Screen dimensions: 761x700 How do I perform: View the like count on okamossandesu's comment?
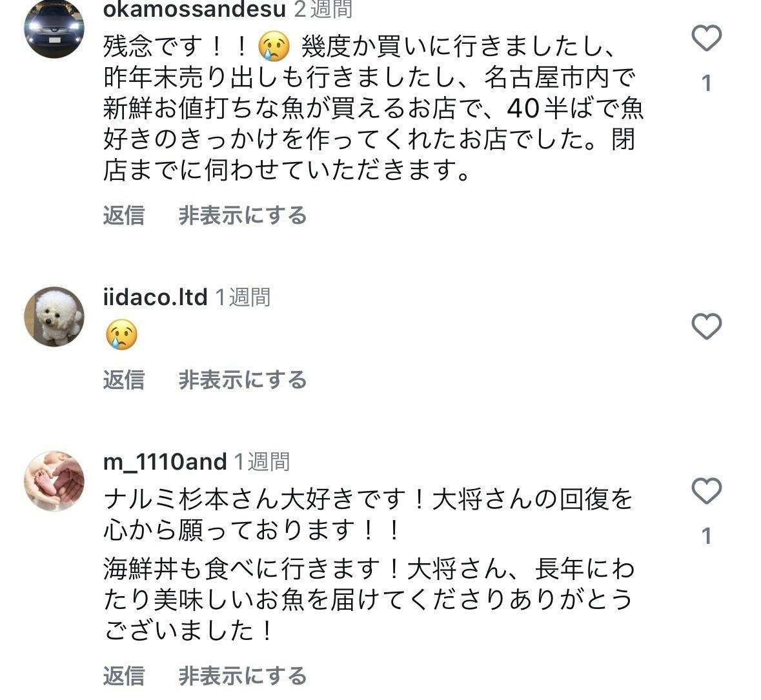(x=707, y=83)
